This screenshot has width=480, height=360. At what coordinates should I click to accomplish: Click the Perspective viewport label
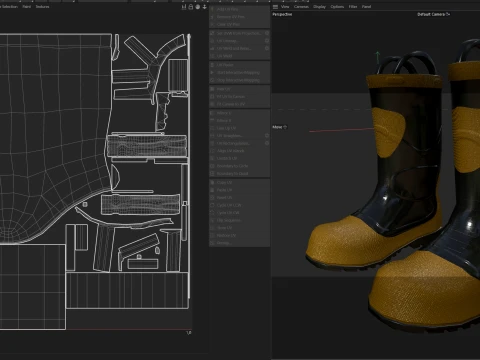click(x=282, y=14)
